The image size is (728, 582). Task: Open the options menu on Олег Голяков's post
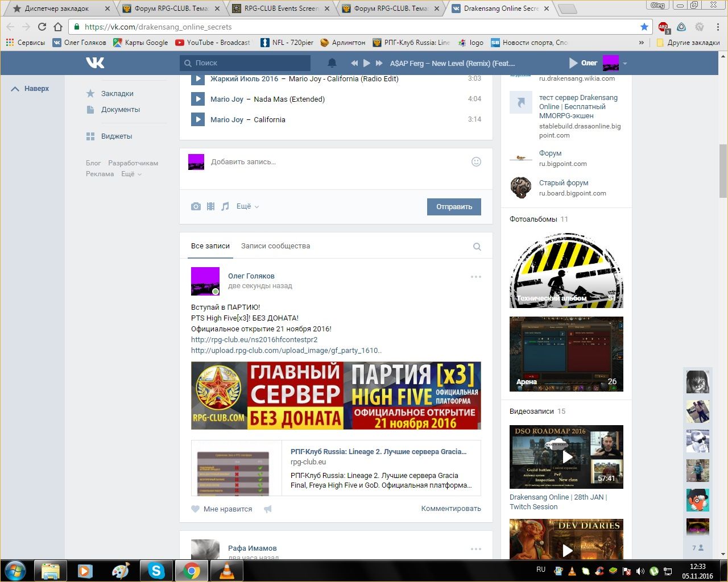[x=476, y=277]
